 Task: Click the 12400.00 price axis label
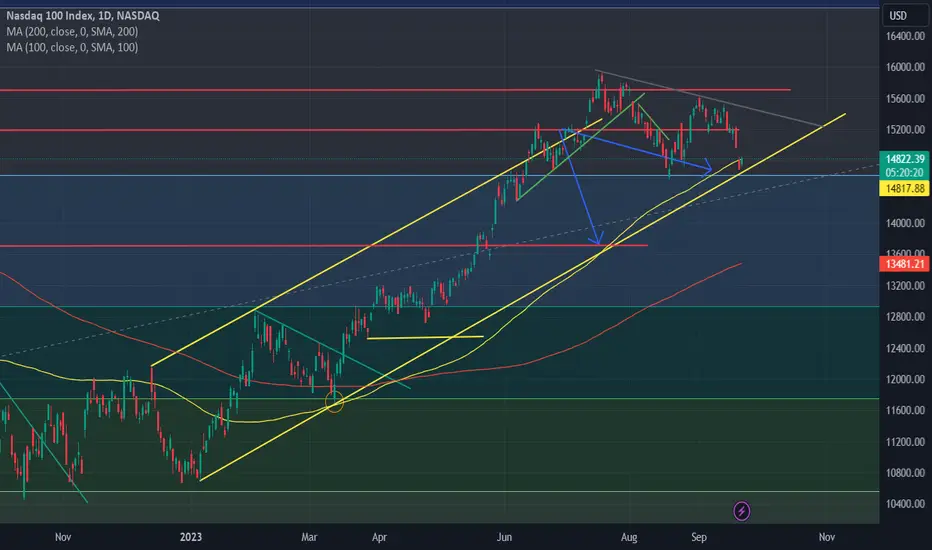(x=905, y=348)
